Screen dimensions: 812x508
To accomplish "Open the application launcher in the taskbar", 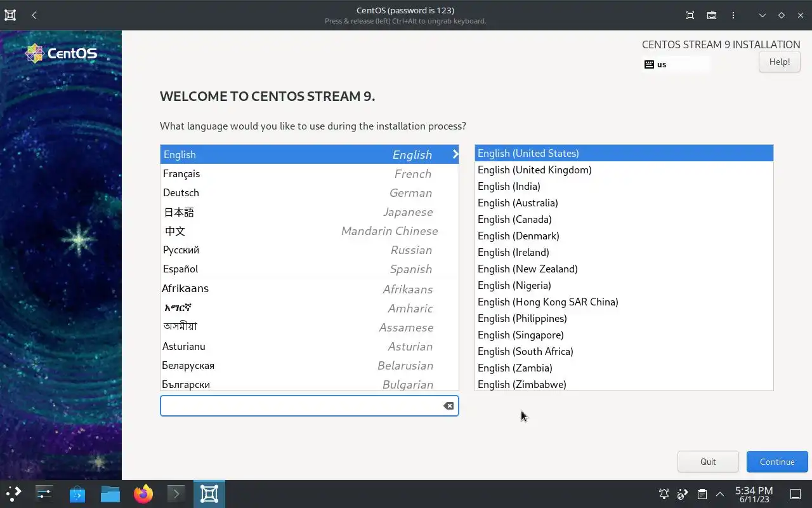I will (x=14, y=493).
